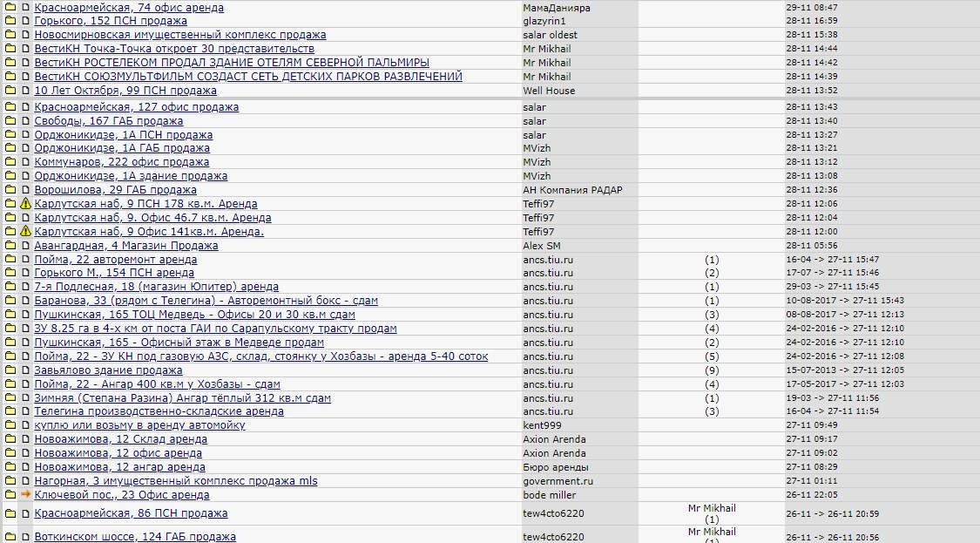
Task: Click author name glazyrin1
Action: 544,21
